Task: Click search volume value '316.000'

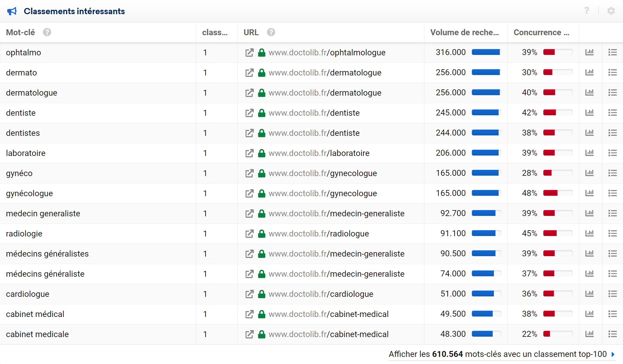Action: [451, 52]
